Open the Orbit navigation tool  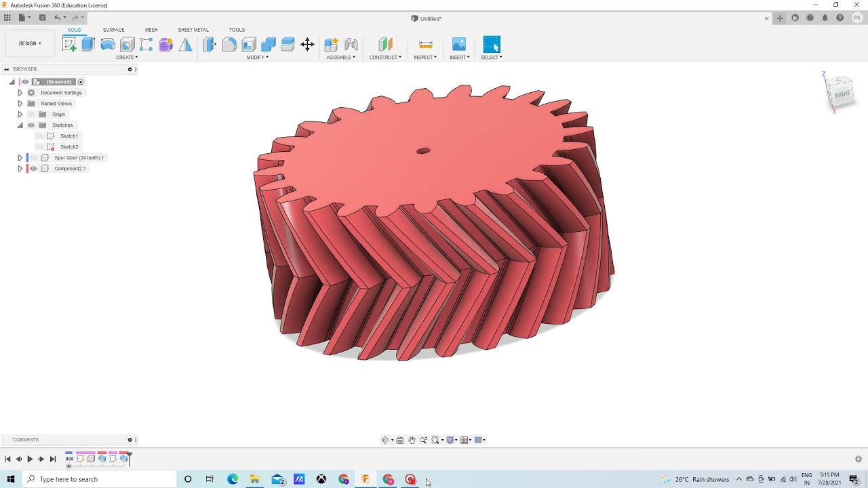pos(385,440)
